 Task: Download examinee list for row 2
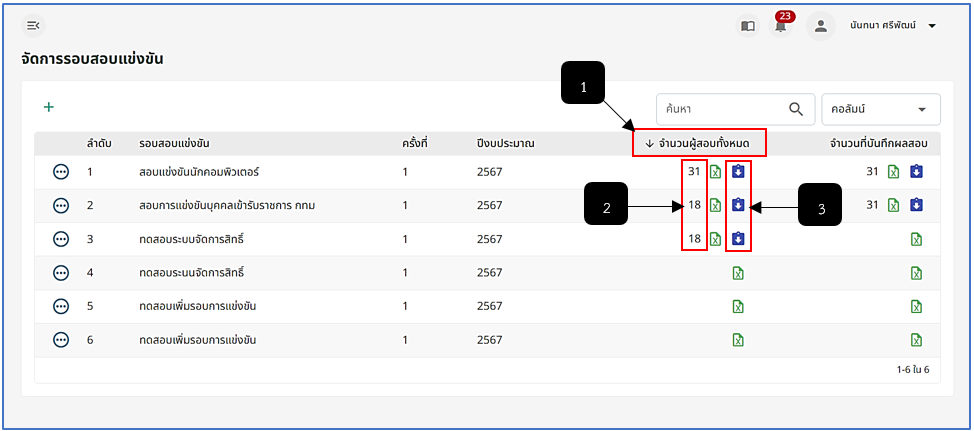[737, 204]
